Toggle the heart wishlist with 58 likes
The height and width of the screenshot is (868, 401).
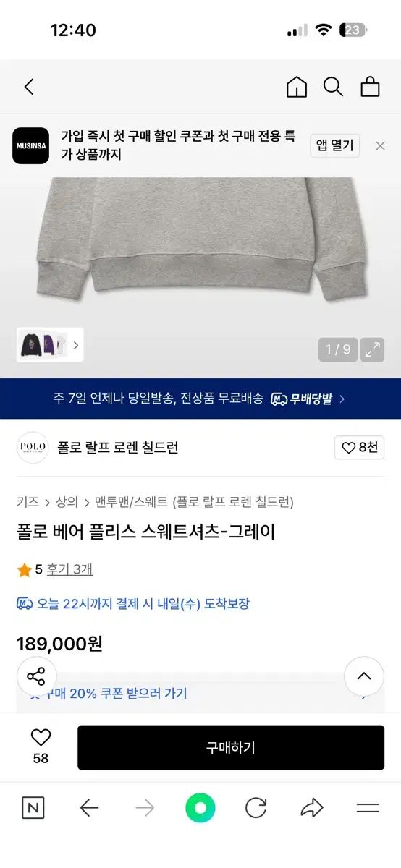41,746
